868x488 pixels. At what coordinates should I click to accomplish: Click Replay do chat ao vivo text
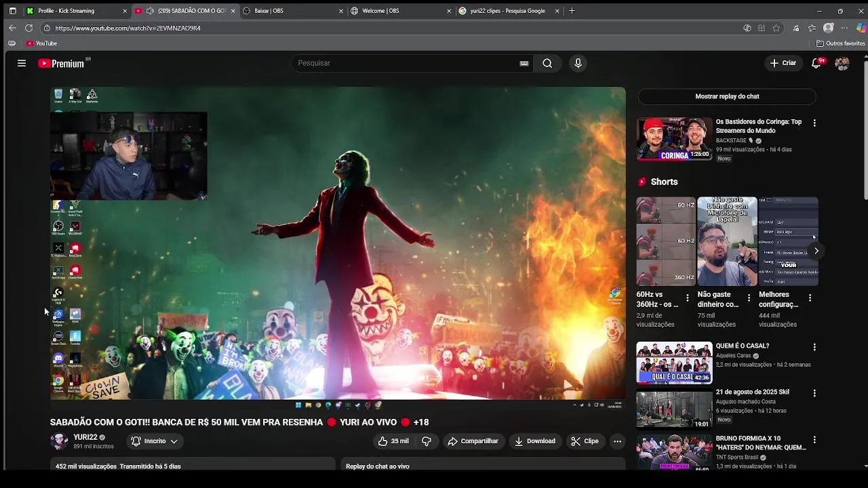click(x=378, y=466)
